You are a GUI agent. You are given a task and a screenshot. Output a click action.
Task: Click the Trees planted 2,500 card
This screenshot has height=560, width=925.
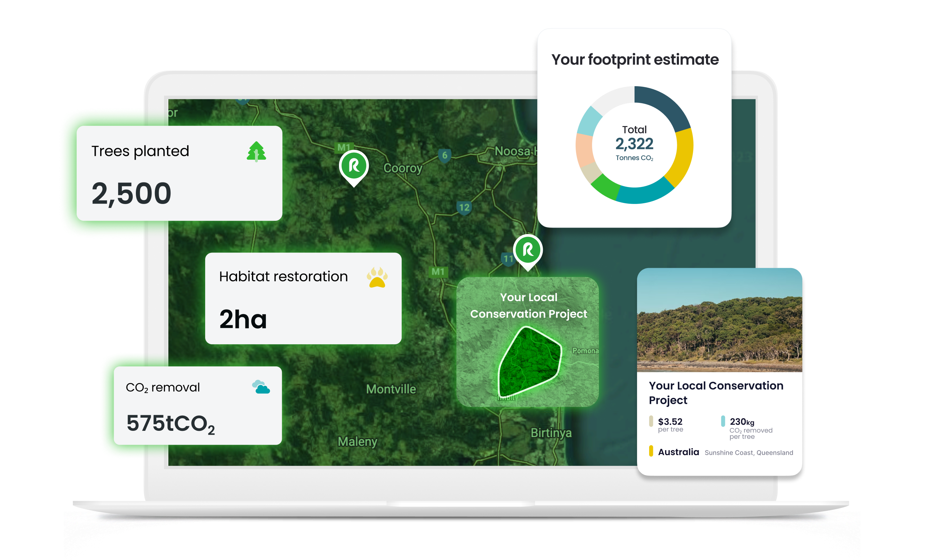click(x=179, y=173)
